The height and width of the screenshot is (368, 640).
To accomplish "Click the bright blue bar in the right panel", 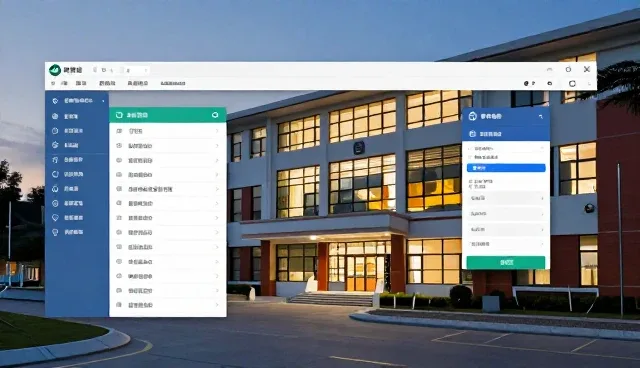I will click(x=506, y=168).
